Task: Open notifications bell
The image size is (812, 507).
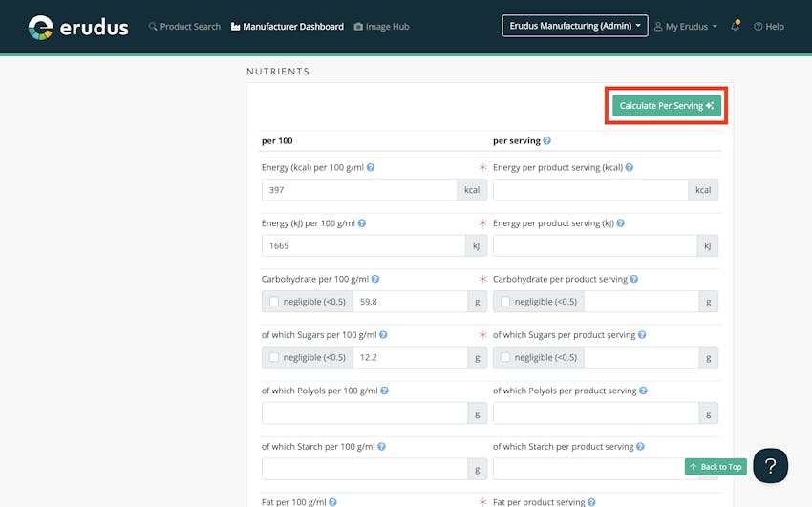Action: coord(735,26)
